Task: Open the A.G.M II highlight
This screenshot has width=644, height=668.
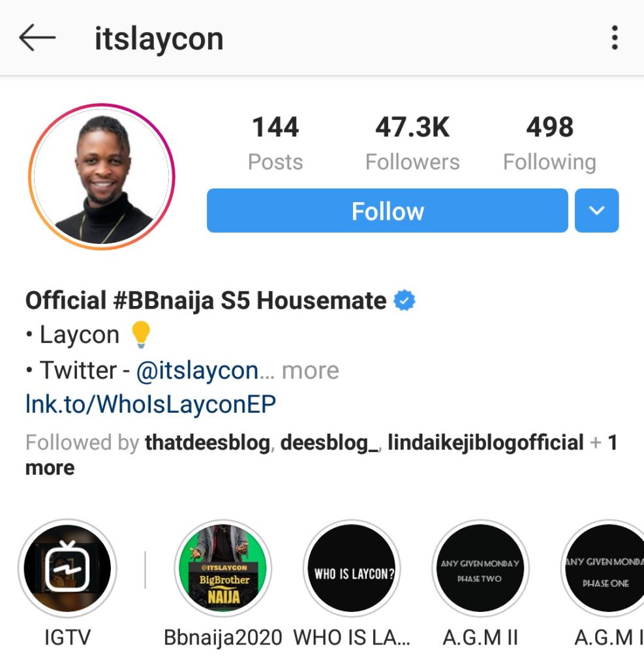Action: (480, 568)
